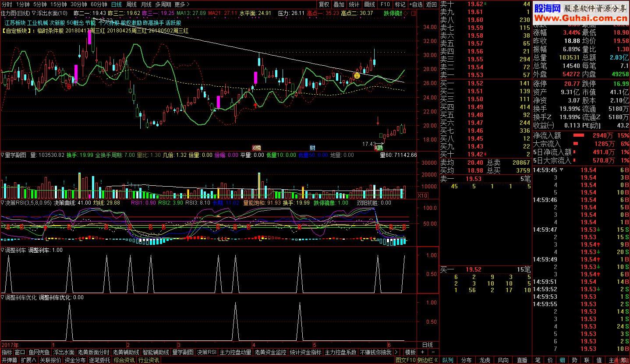This screenshot has width=630, height=364.
Task: Switch to 月线 monthly chart
Action: coord(146,4)
